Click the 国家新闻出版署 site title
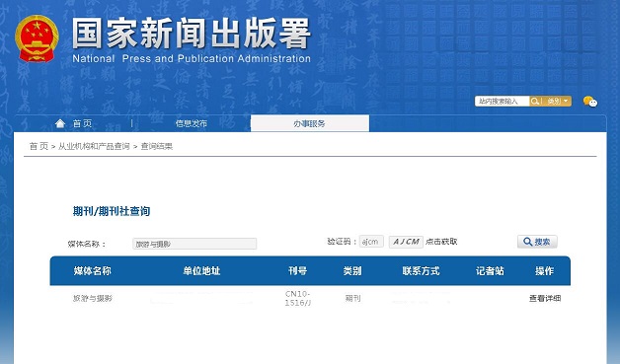620x364 pixels. pyautogui.click(x=192, y=35)
